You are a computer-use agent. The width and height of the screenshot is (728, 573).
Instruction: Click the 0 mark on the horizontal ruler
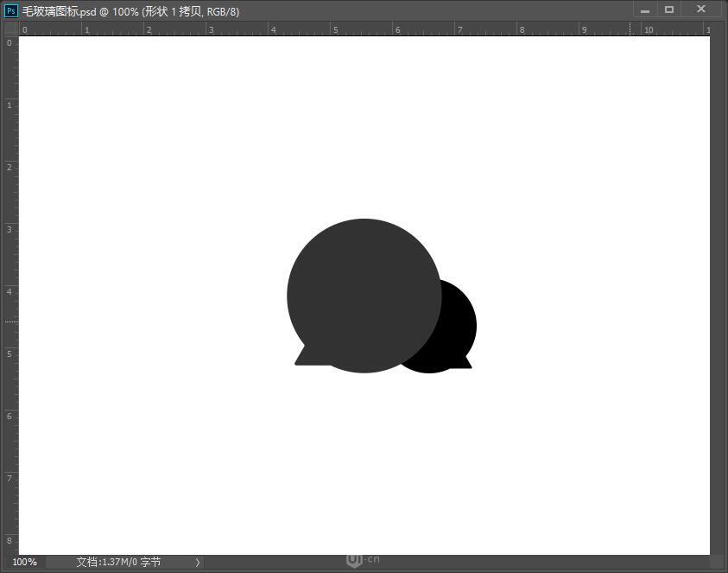pyautogui.click(x=24, y=29)
